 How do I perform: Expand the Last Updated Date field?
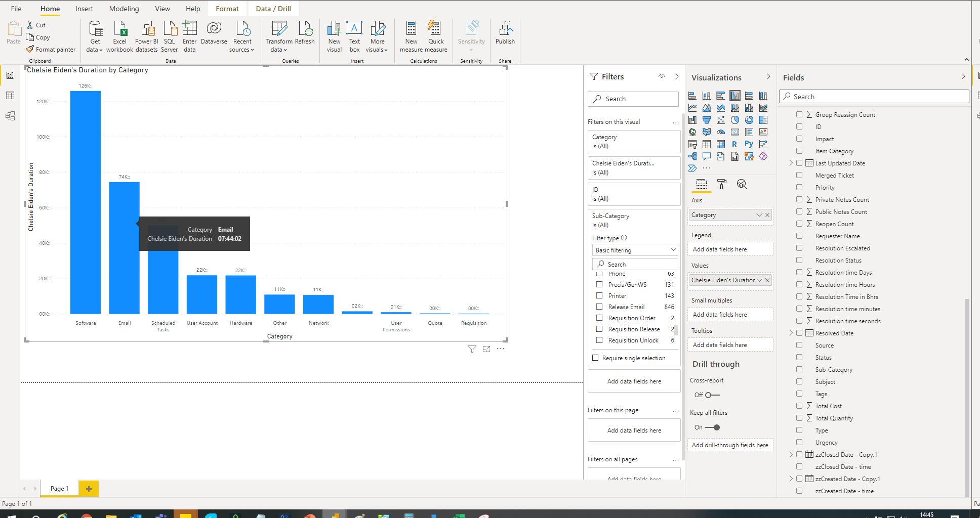pos(791,163)
